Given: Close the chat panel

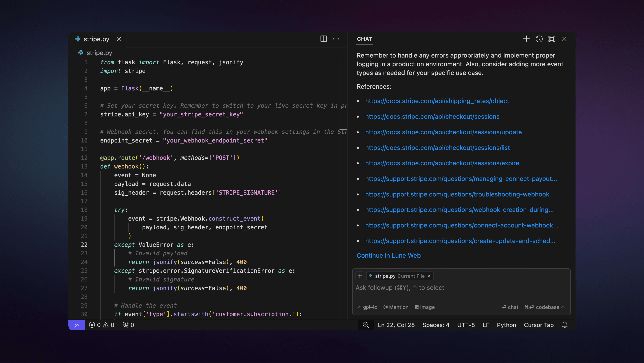Looking at the screenshot, I should click(x=564, y=39).
